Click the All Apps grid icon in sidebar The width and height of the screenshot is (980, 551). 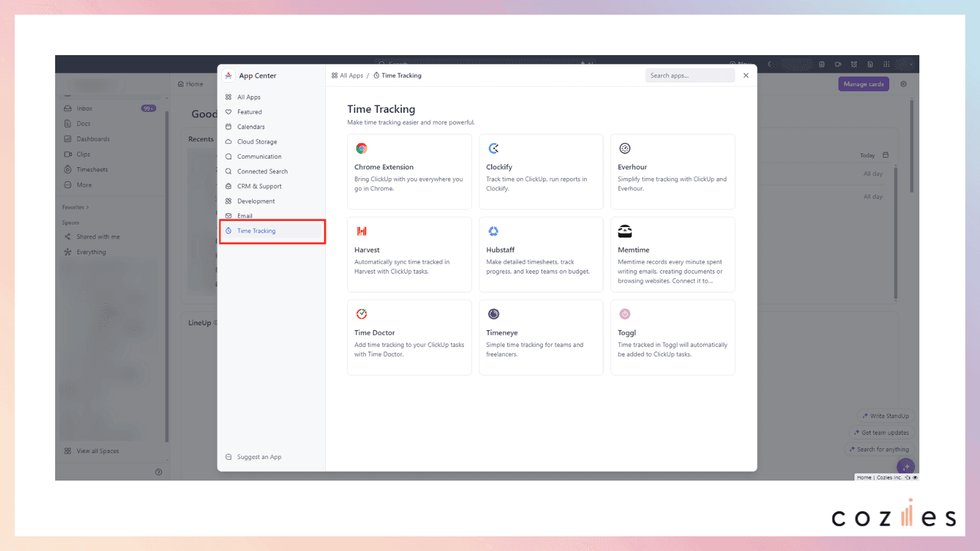(228, 97)
